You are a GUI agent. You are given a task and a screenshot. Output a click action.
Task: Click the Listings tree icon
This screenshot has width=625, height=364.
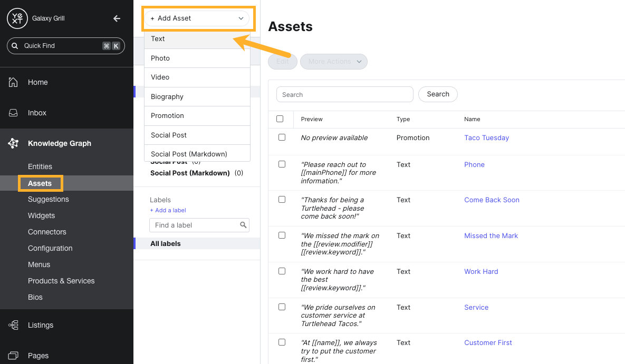[x=14, y=325]
